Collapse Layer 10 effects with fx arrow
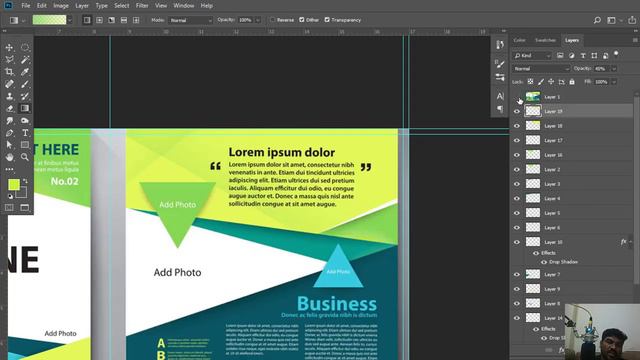The image size is (640, 360). click(x=631, y=242)
